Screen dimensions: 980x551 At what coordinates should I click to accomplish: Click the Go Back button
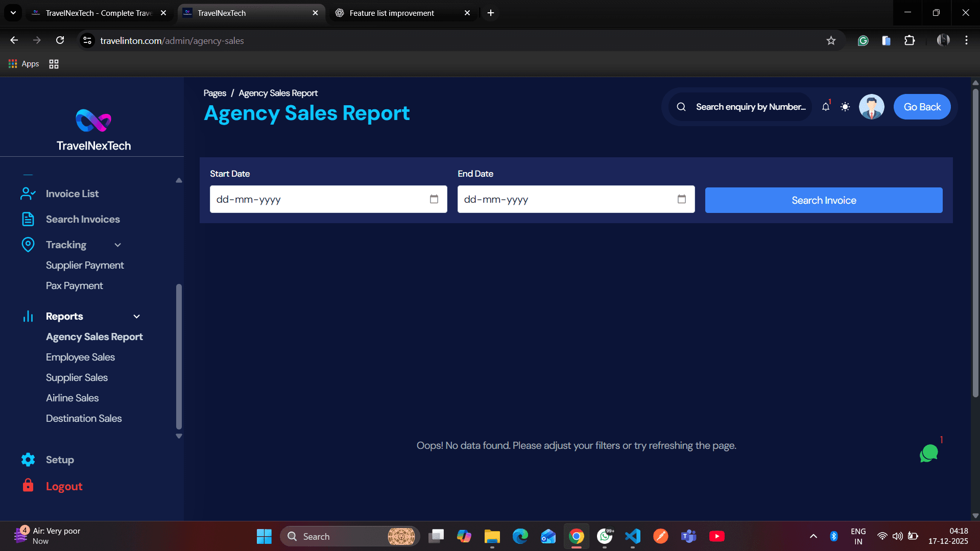point(922,107)
